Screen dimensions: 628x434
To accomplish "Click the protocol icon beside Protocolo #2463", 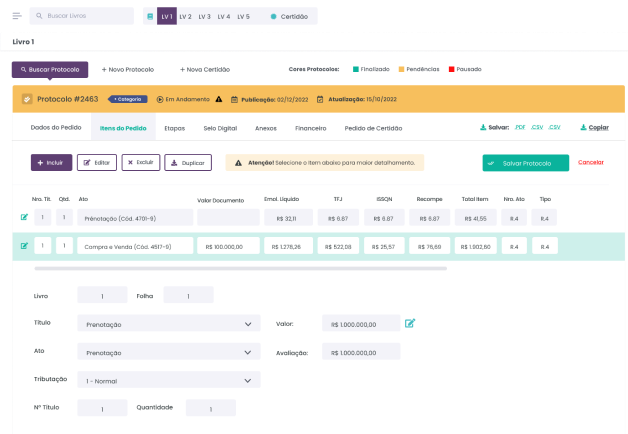I will click(x=27, y=99).
